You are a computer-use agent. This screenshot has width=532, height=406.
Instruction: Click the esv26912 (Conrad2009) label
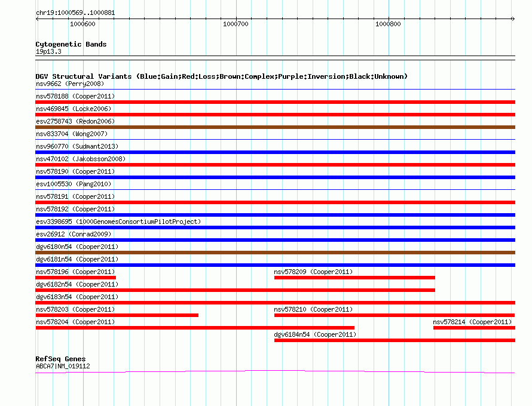[74, 234]
